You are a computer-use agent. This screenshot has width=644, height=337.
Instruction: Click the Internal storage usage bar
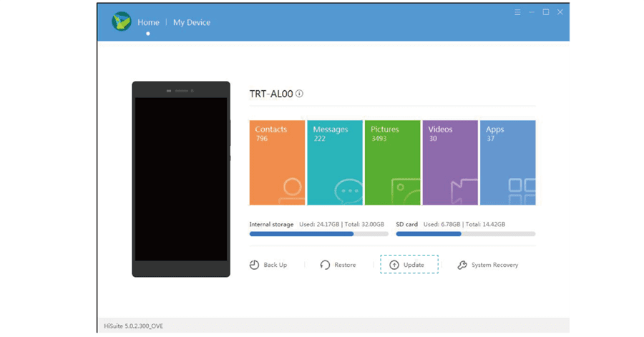pyautogui.click(x=318, y=233)
